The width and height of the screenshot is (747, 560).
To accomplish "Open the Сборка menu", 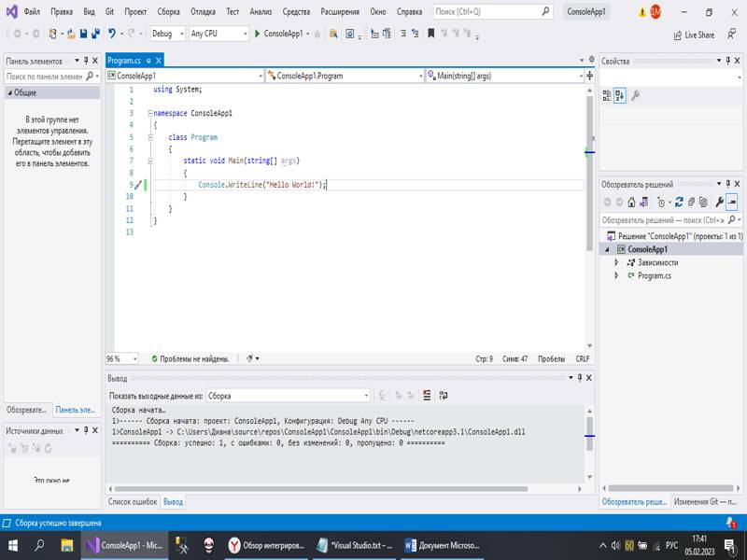I will click(168, 12).
